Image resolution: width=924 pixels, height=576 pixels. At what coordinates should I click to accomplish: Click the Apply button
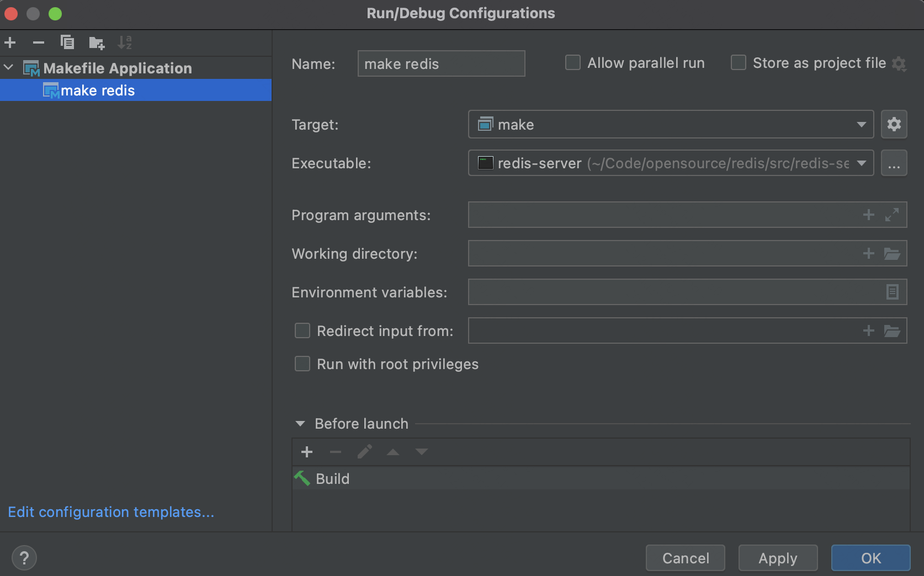[778, 558]
